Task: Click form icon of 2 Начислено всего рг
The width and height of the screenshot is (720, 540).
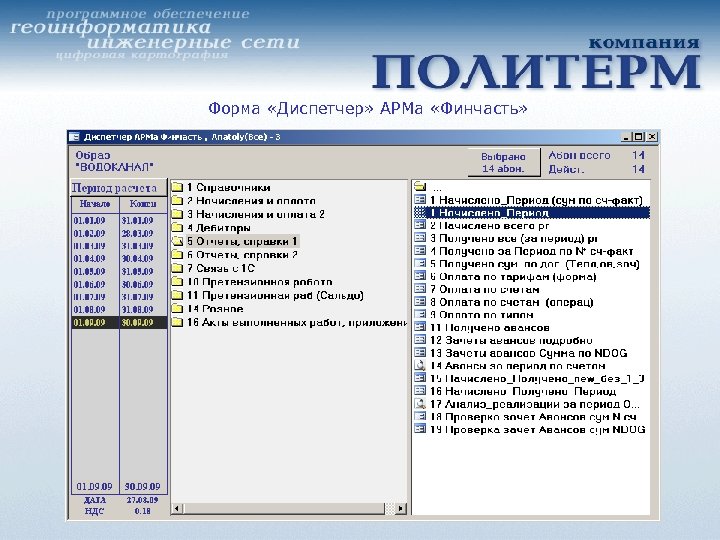Action: [420, 225]
